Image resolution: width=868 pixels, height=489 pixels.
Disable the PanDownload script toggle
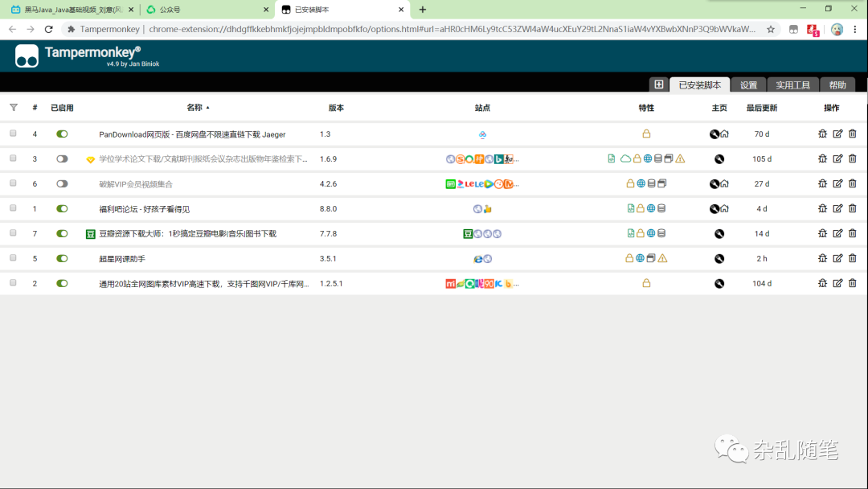(x=62, y=134)
